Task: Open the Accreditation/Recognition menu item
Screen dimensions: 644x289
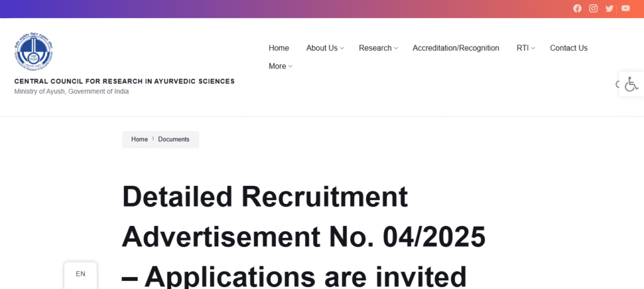Action: (x=456, y=48)
